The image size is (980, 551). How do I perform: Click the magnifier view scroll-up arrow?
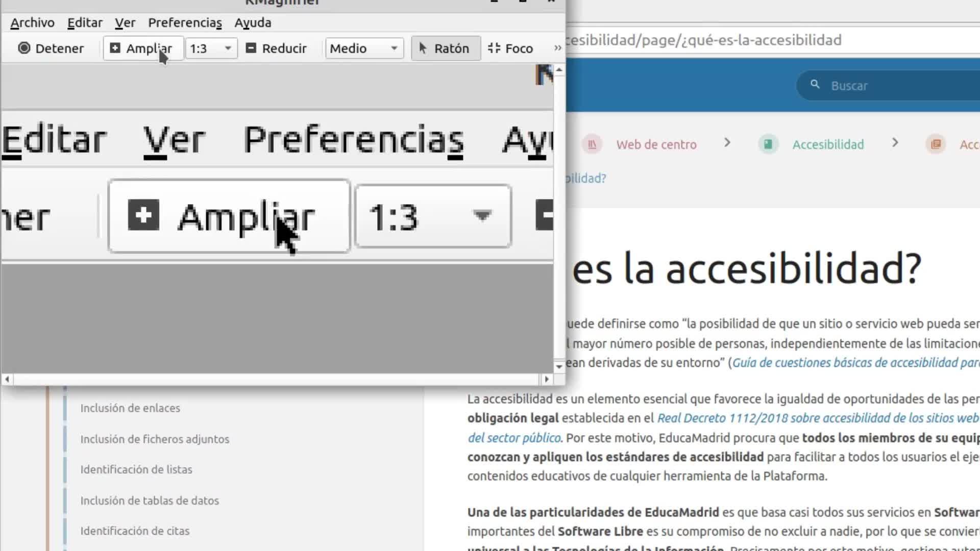(559, 69)
